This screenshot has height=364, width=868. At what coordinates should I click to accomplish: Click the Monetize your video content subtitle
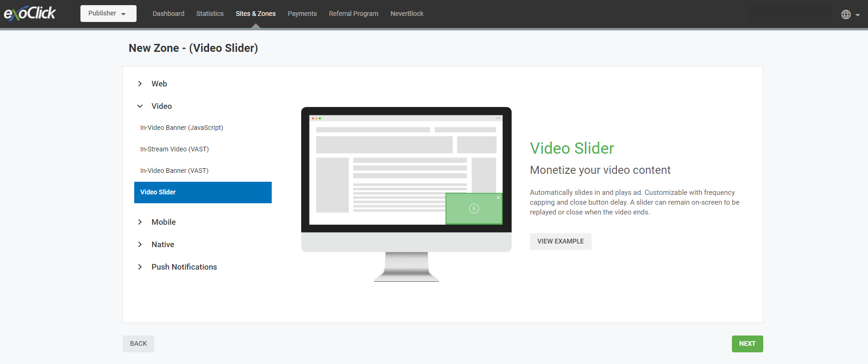click(x=600, y=170)
